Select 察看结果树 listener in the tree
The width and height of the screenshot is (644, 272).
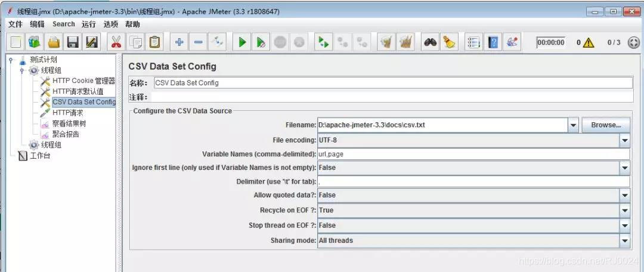click(x=69, y=123)
